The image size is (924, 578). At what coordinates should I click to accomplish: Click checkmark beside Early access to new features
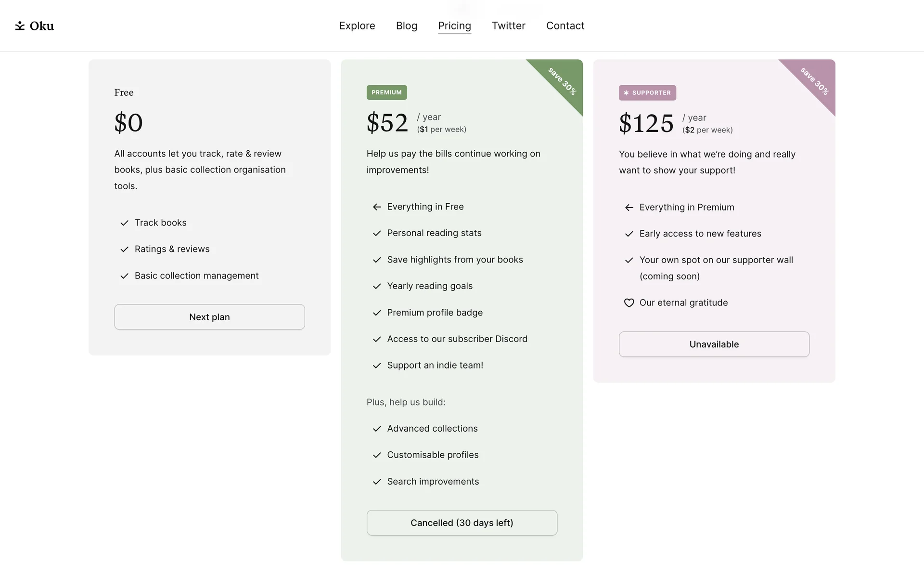point(629,234)
